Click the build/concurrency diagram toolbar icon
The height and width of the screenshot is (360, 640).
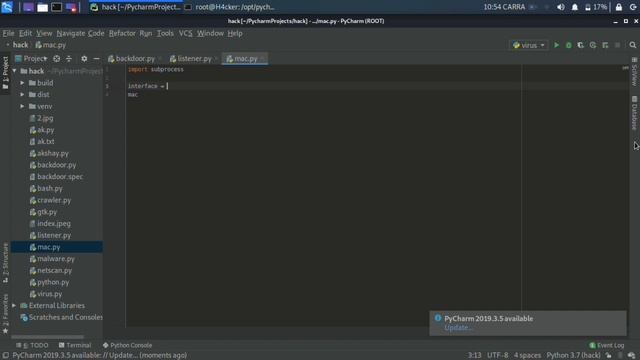[605, 45]
